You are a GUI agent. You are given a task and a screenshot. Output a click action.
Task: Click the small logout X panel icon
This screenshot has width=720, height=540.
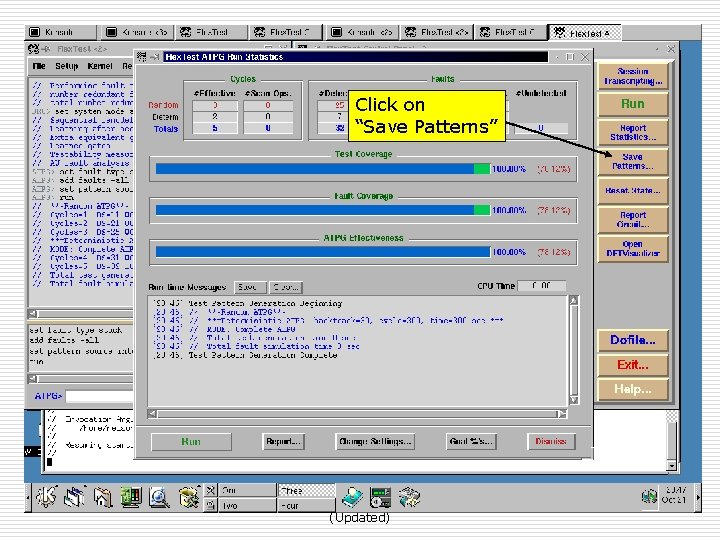(x=210, y=490)
